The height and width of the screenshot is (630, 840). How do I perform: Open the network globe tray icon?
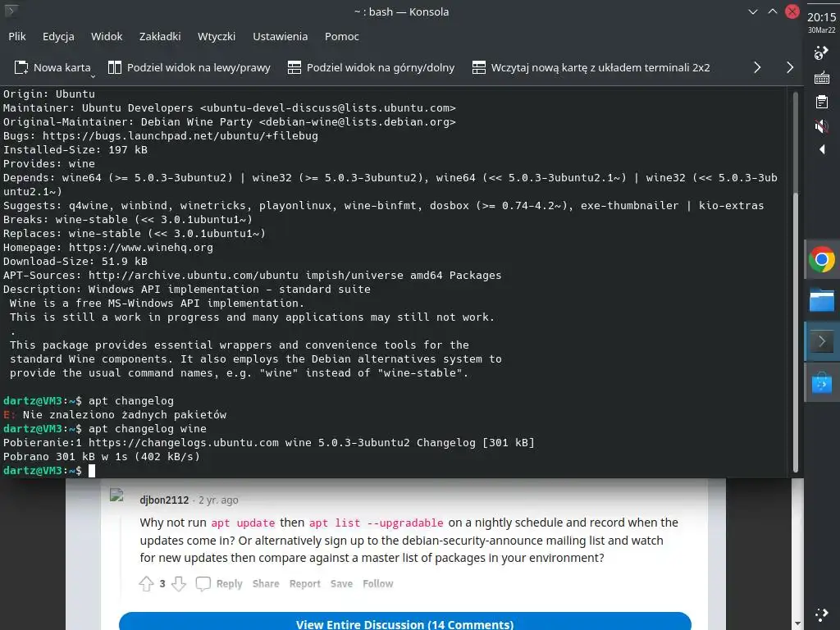(821, 52)
